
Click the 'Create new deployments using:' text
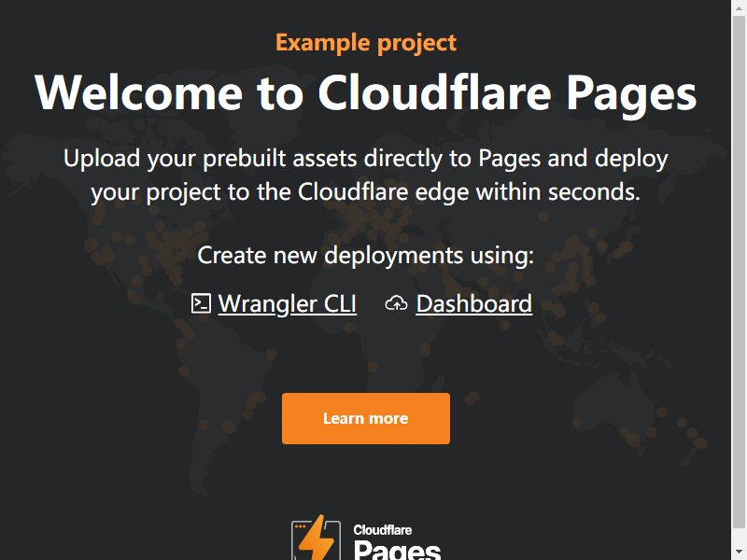[366, 255]
